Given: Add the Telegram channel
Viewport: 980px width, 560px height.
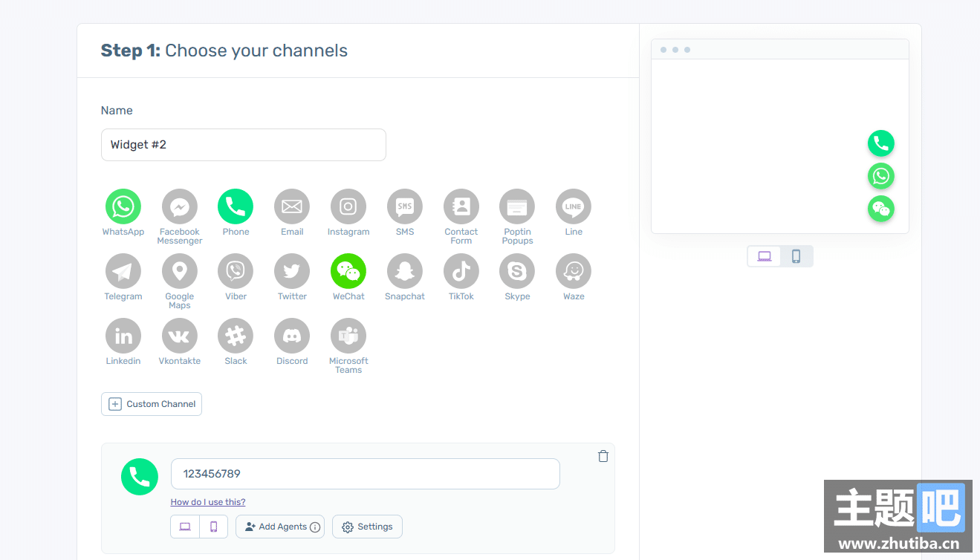Looking at the screenshot, I should [x=123, y=271].
